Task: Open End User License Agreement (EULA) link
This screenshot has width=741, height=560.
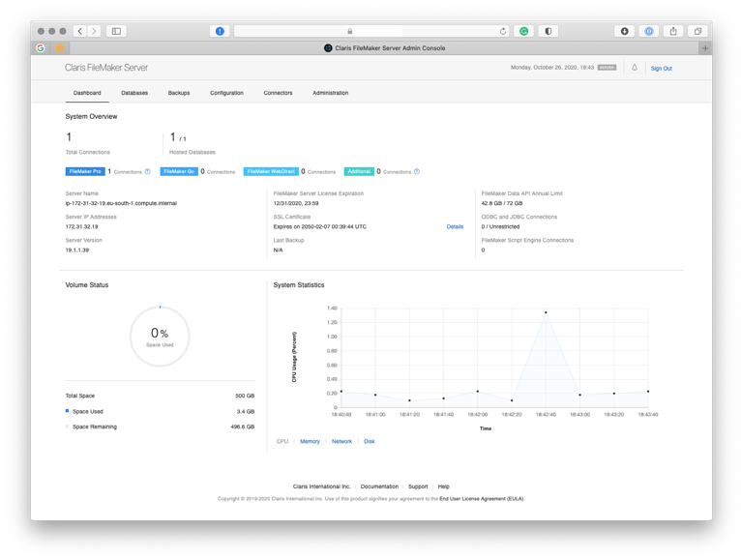Action: coord(481,499)
